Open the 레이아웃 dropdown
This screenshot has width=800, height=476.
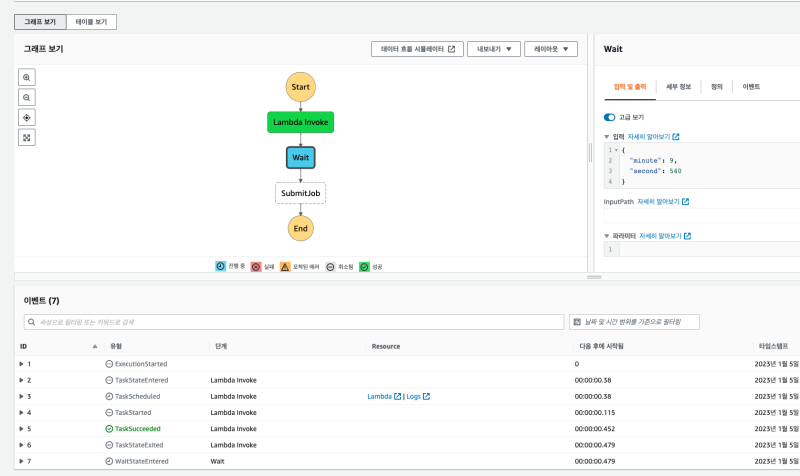(550, 49)
